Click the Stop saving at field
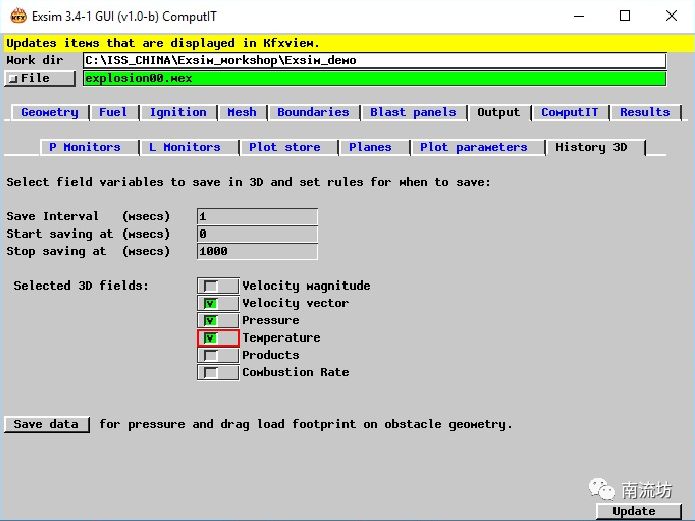 coord(257,251)
